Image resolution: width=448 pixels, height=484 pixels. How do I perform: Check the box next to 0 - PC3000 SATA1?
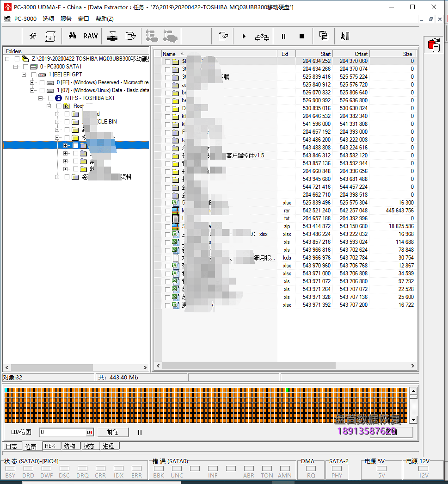point(25,67)
